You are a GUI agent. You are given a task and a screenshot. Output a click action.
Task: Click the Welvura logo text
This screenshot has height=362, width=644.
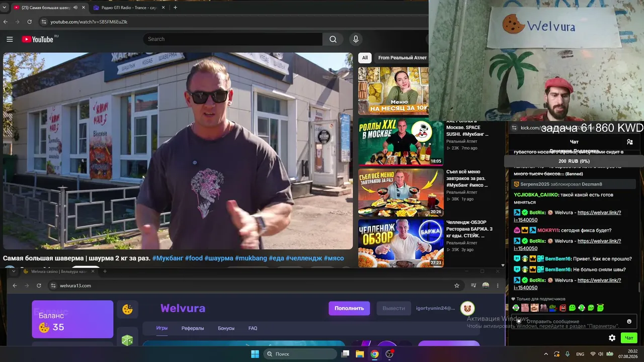[x=183, y=308]
